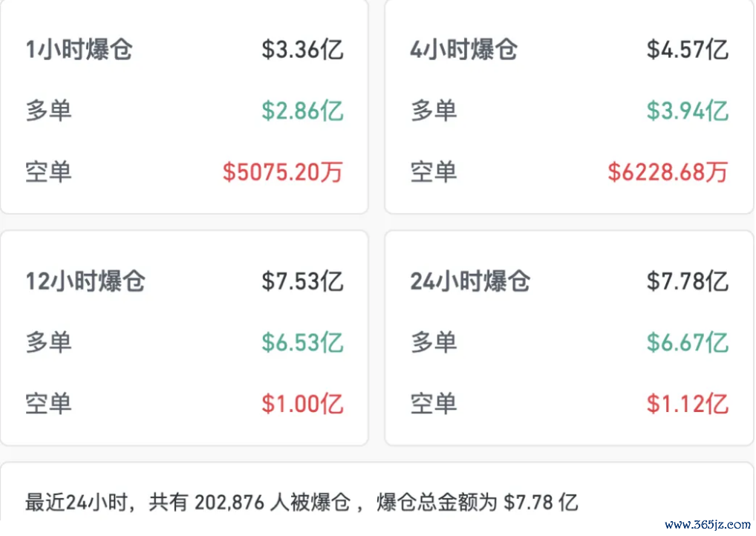
Task: Click the red $1.12亿 short value
Action: point(688,404)
